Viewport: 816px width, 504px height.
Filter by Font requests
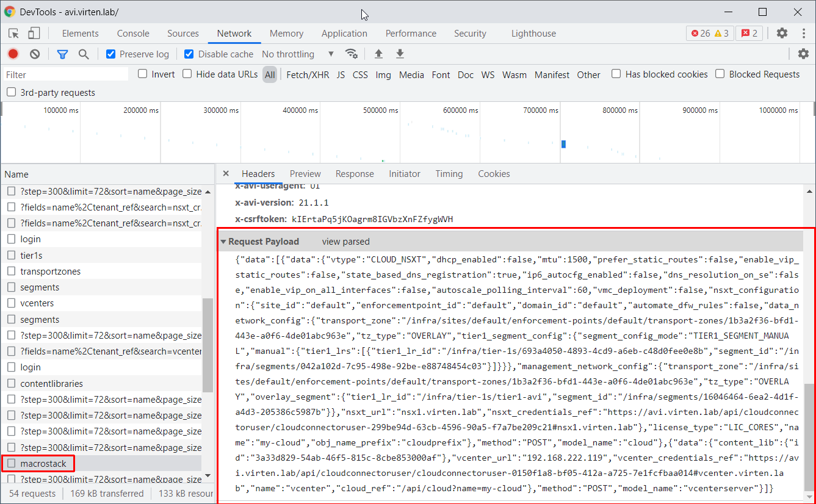point(441,74)
